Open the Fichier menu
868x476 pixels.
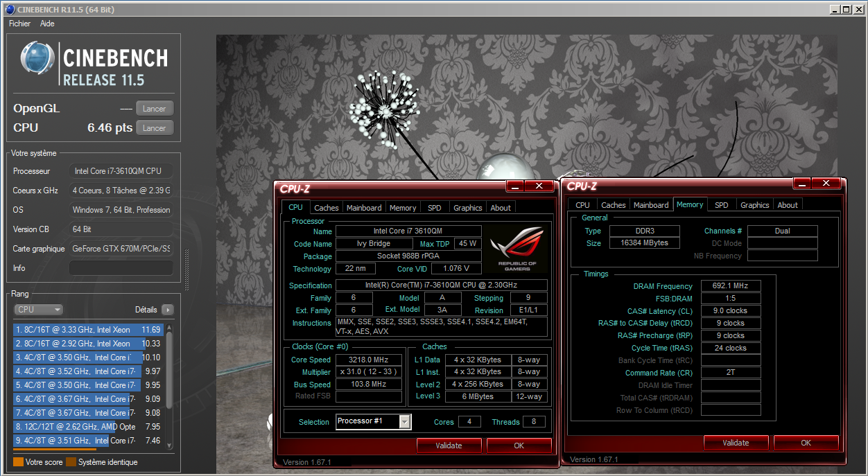[19, 24]
